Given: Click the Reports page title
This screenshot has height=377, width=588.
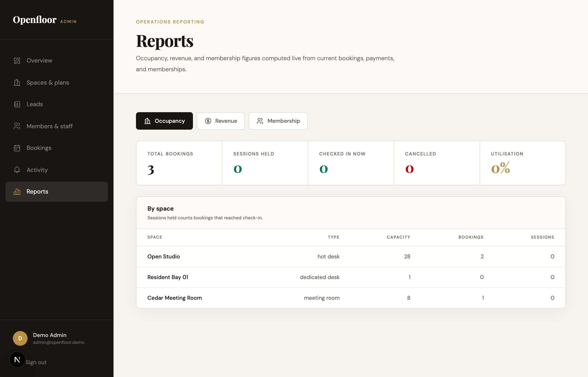Looking at the screenshot, I should [x=165, y=41].
